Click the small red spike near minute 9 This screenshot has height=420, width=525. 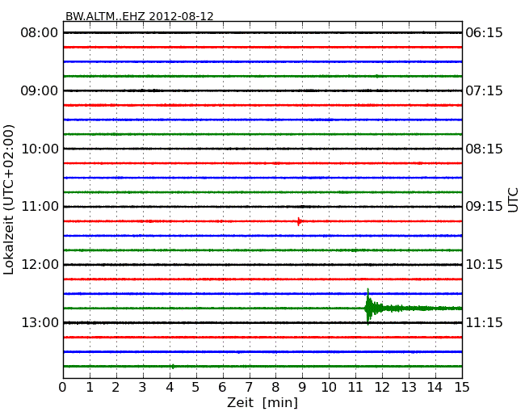pyautogui.click(x=299, y=221)
